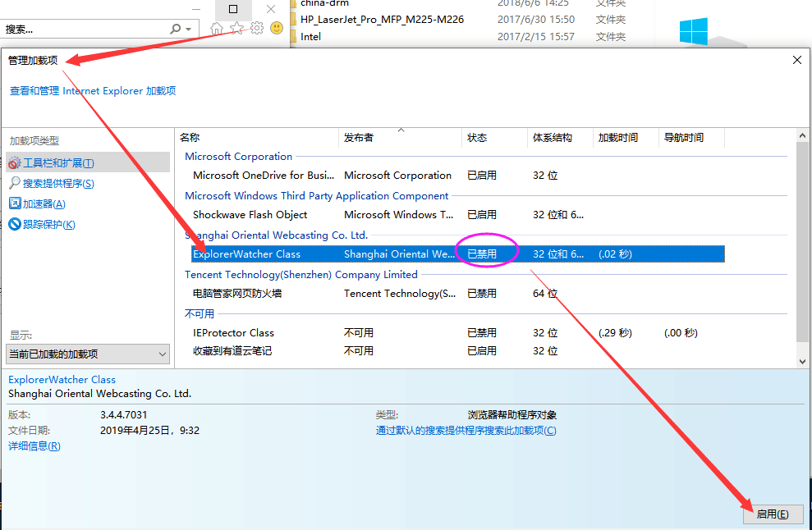The width and height of the screenshot is (812, 530).
Task: Sort by 状态 column header
Action: click(477, 138)
